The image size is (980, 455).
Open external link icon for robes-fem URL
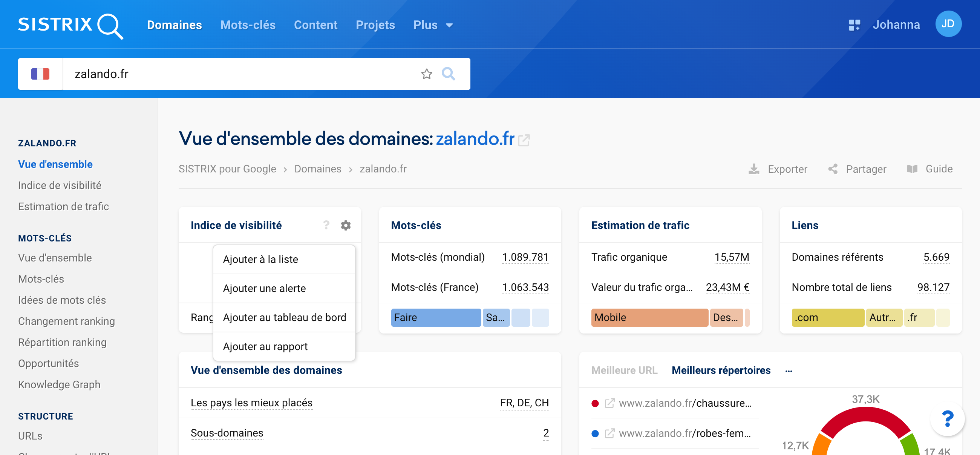[609, 433]
